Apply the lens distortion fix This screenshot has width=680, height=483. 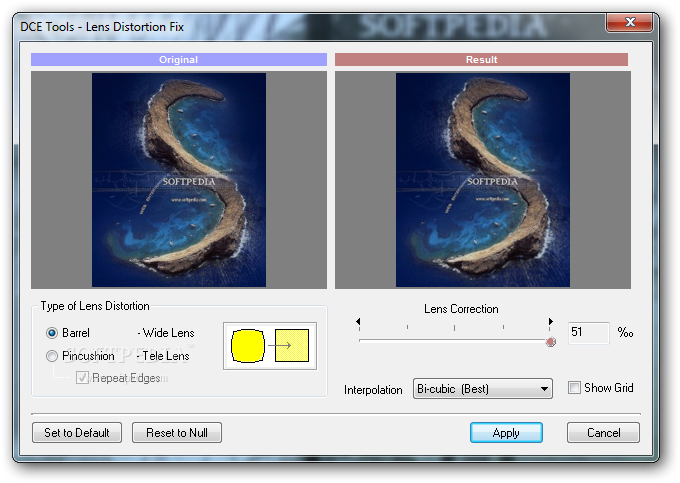pyautogui.click(x=506, y=433)
